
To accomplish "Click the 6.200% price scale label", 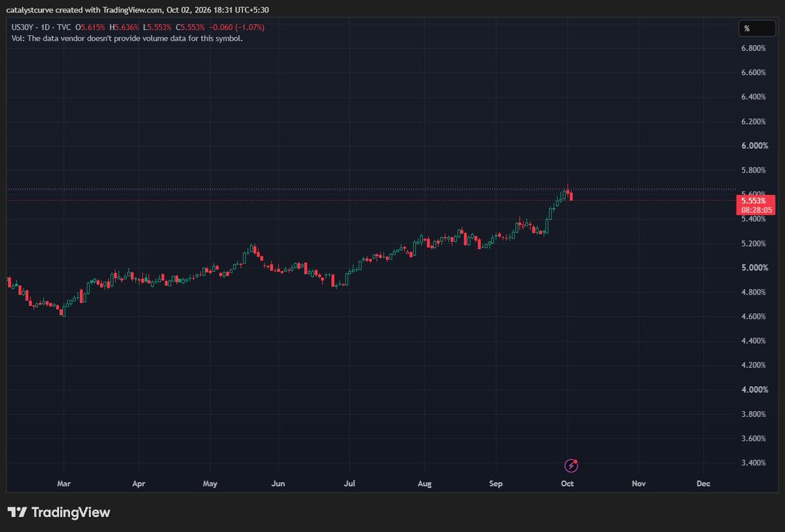I will [x=754, y=122].
